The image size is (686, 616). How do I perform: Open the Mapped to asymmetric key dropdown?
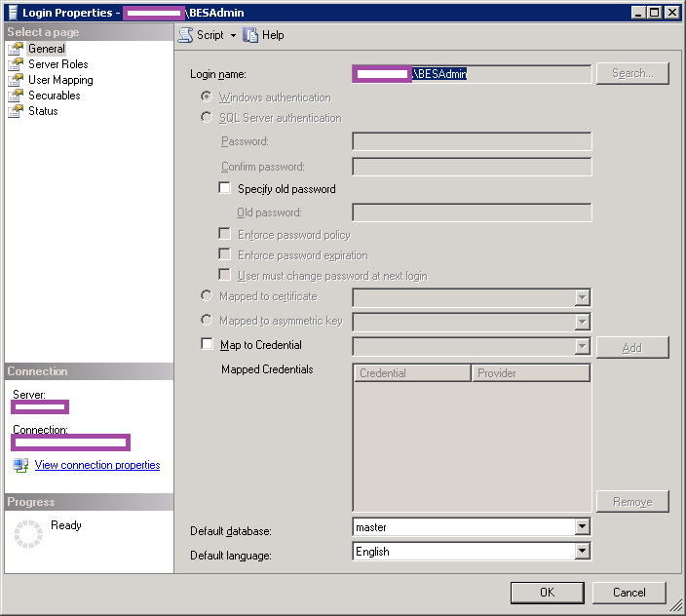pyautogui.click(x=582, y=323)
